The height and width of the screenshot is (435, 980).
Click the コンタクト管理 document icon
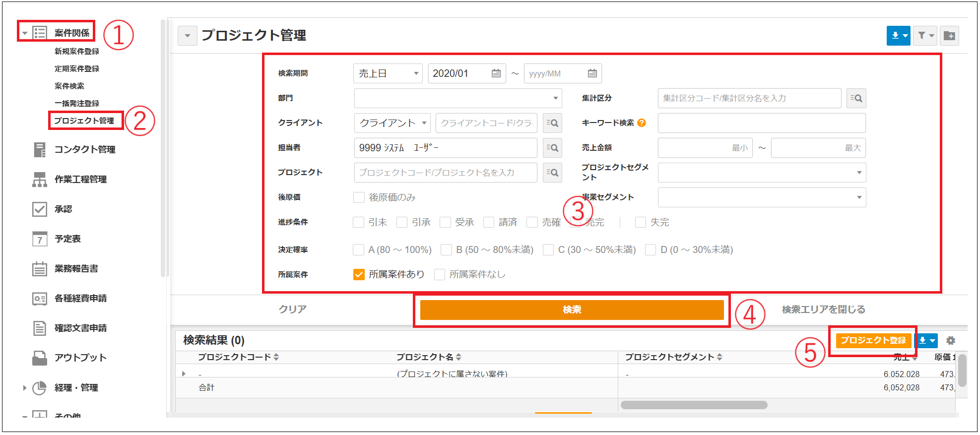[40, 149]
